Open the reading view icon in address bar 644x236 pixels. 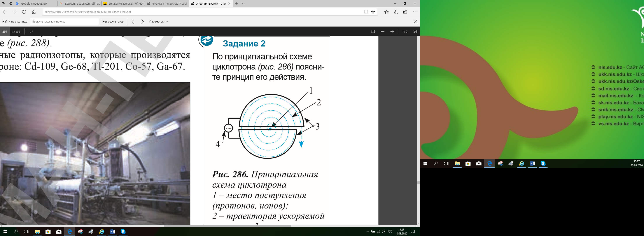click(366, 12)
